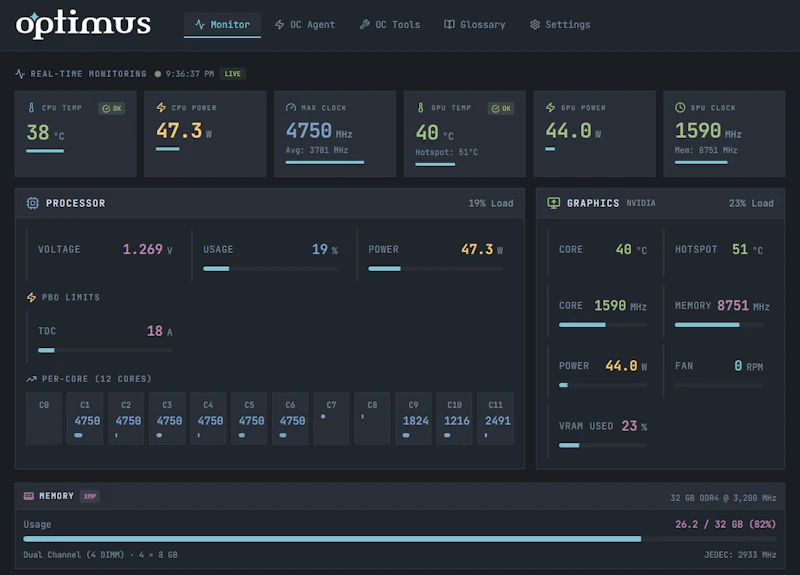
Task: Click the JEDEC: 2933 MHz text
Action: (x=740, y=555)
